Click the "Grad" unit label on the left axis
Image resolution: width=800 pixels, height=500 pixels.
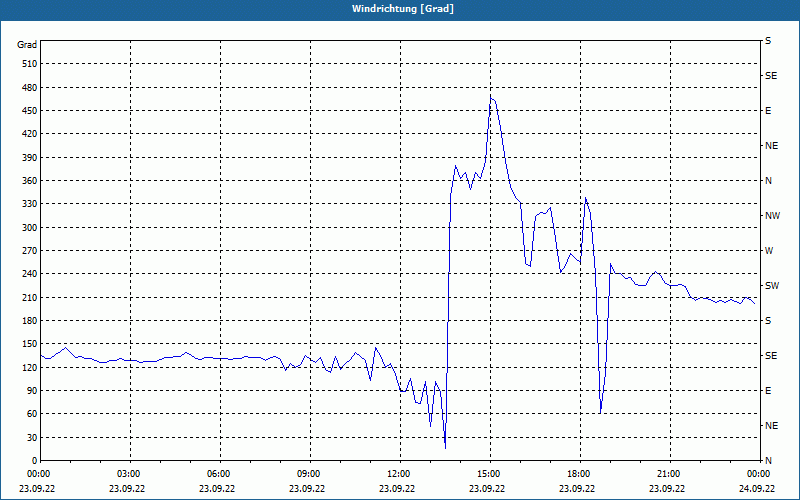tap(27, 45)
